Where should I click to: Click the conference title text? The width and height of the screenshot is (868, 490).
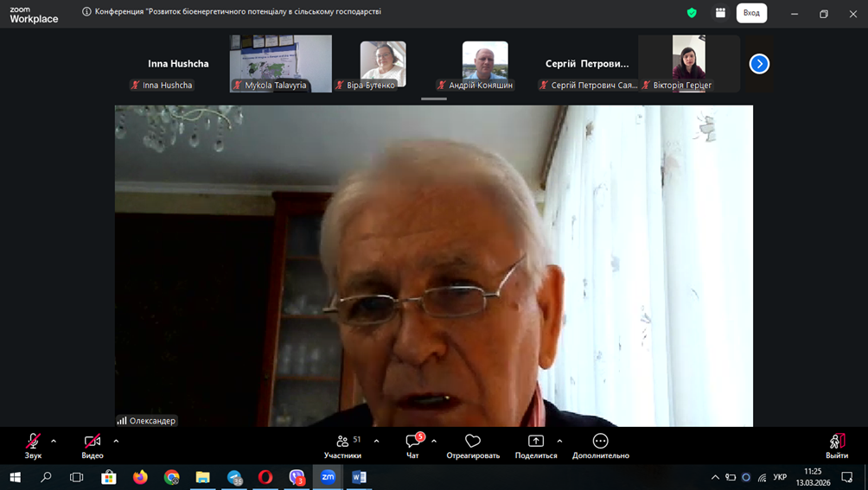click(x=238, y=11)
